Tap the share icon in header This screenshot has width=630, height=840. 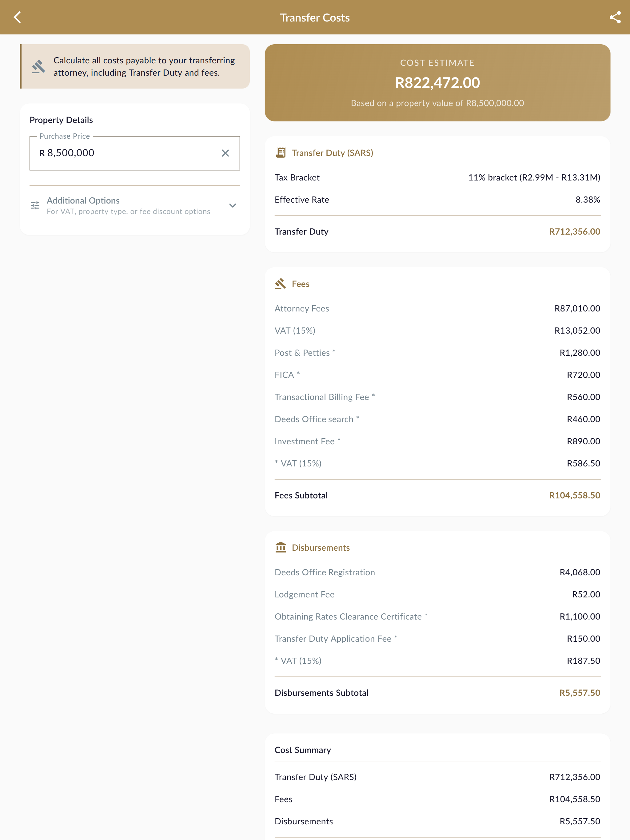pos(615,18)
